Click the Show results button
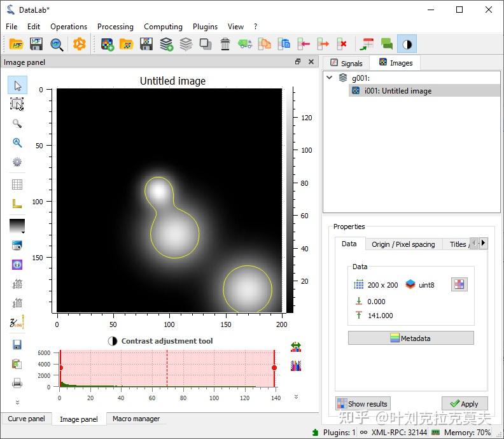This screenshot has height=439, width=504. tap(363, 403)
